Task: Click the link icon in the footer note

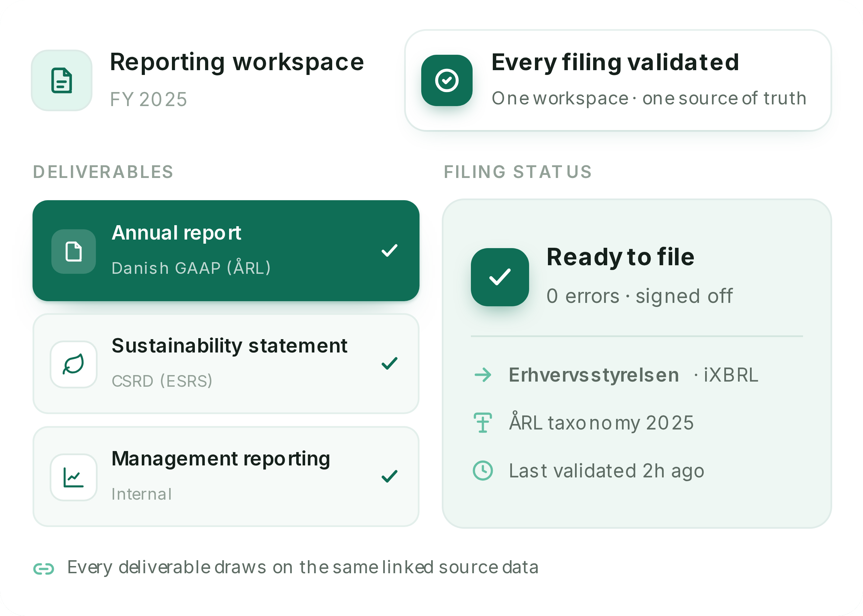Action: coord(43,569)
